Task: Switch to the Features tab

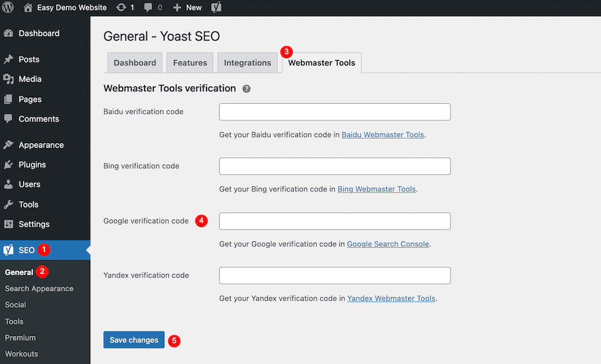Action: tap(190, 63)
